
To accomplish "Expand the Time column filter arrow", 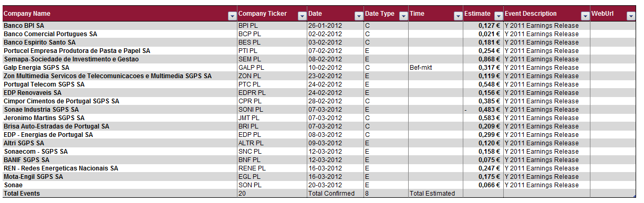I will point(458,16).
